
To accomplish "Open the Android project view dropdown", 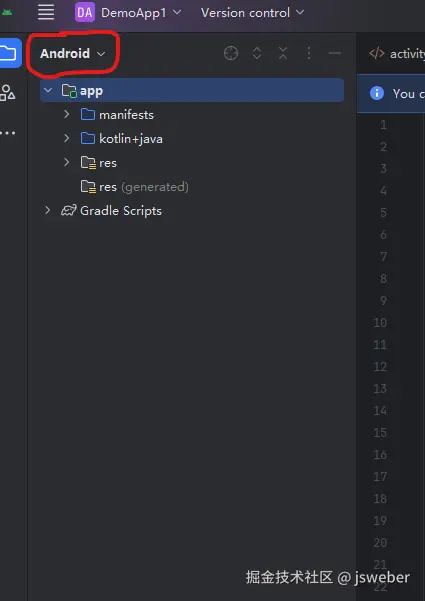I will pos(73,54).
